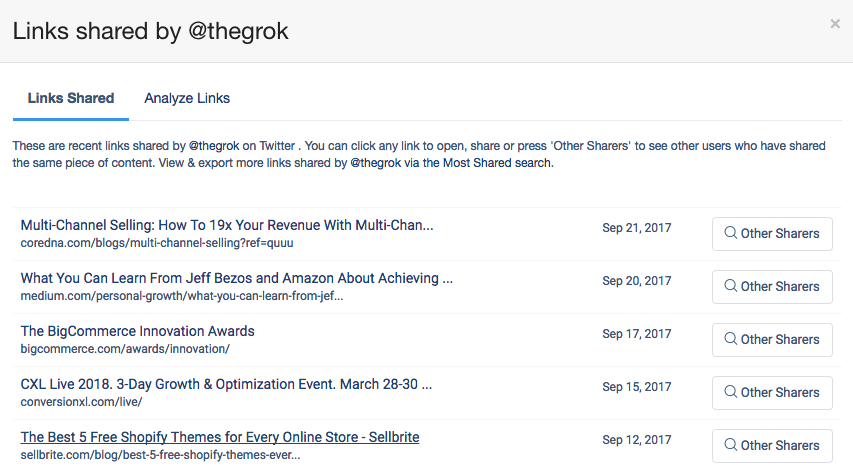Click search icon in Multi-Channel Selling row
This screenshot has height=471, width=853.
click(731, 233)
